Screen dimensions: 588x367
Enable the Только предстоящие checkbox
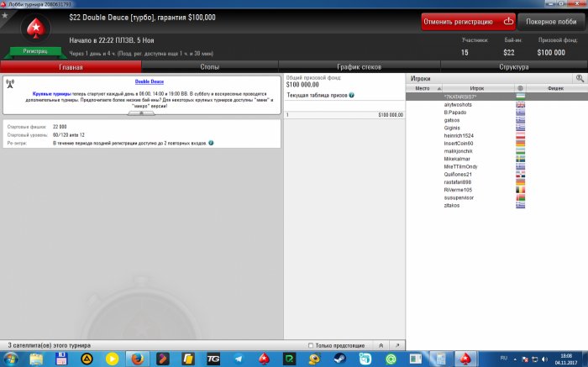point(311,345)
